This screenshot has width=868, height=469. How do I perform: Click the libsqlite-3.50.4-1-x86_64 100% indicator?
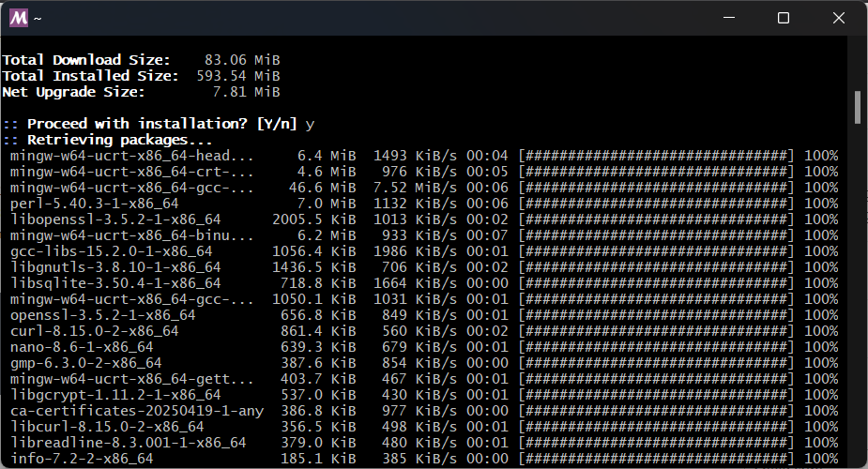coord(821,283)
